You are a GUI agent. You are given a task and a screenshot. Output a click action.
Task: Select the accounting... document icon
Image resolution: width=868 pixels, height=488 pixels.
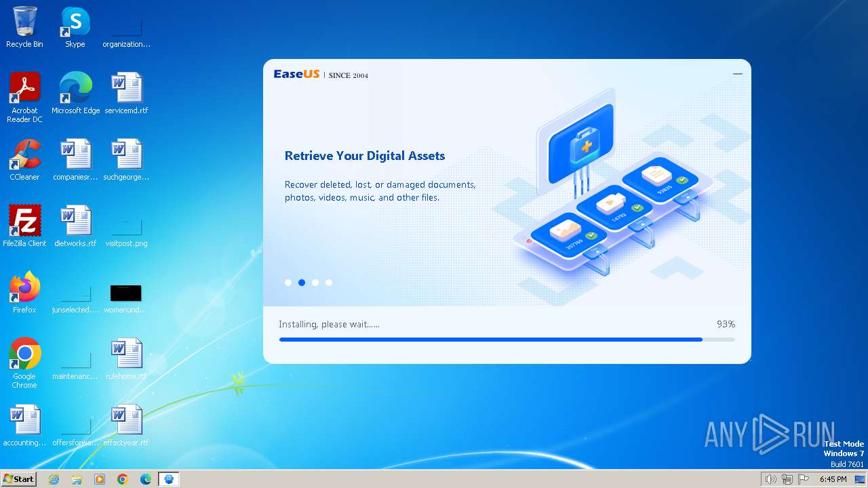[24, 426]
